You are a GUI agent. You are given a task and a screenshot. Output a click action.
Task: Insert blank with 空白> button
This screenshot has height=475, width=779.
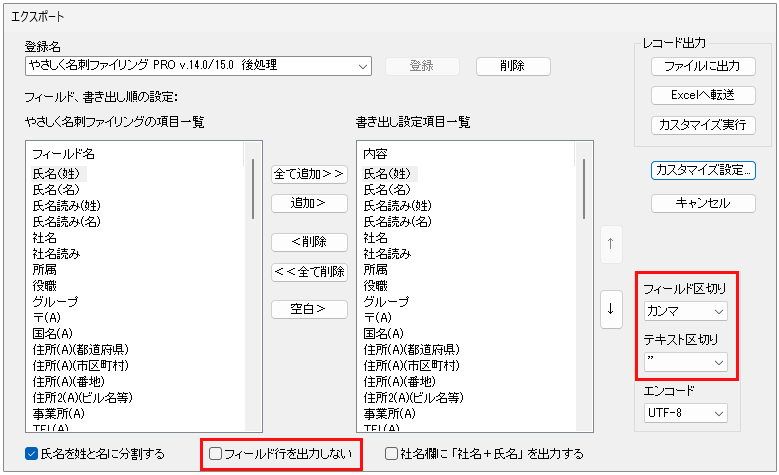point(309,309)
